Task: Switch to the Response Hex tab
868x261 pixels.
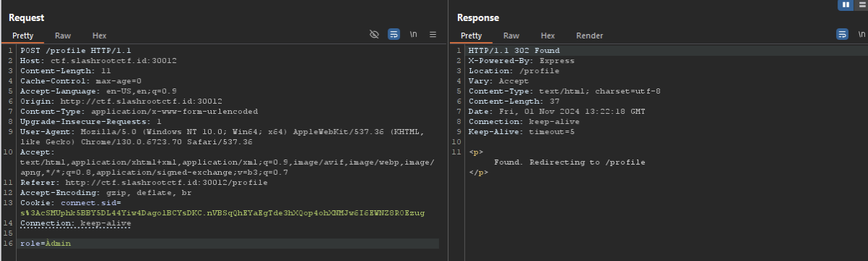Action: point(548,36)
